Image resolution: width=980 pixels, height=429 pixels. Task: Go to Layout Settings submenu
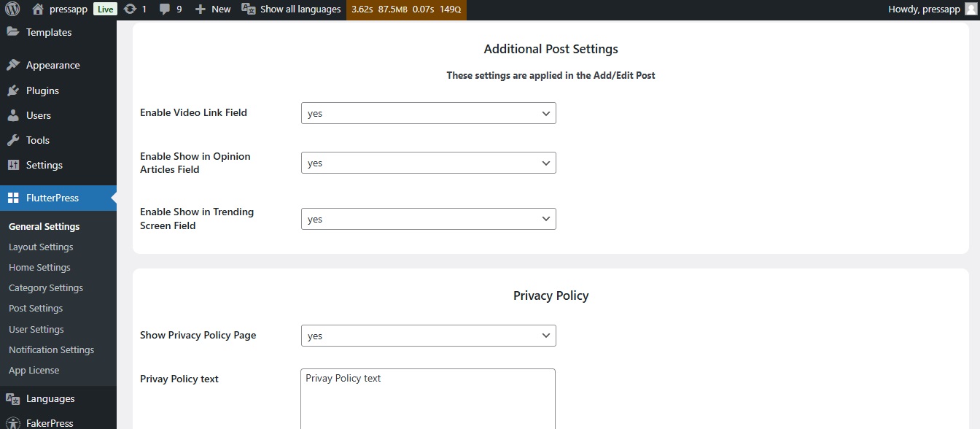(x=41, y=247)
